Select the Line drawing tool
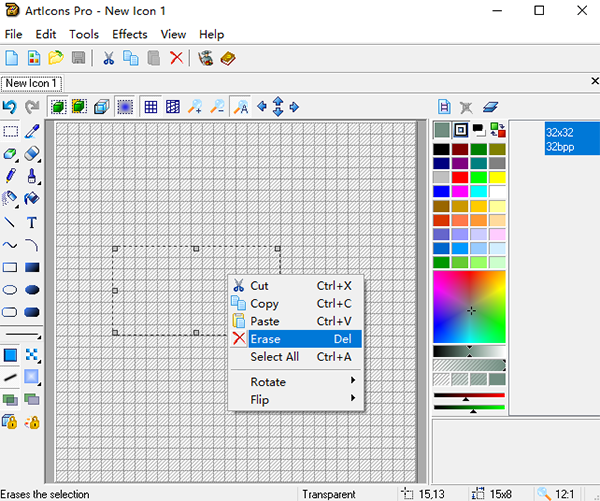 tap(10, 222)
